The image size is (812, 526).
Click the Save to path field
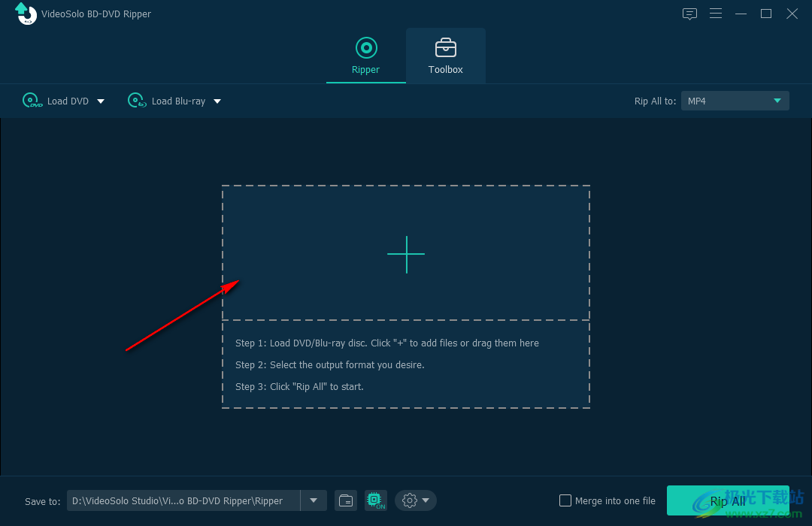[183, 500]
